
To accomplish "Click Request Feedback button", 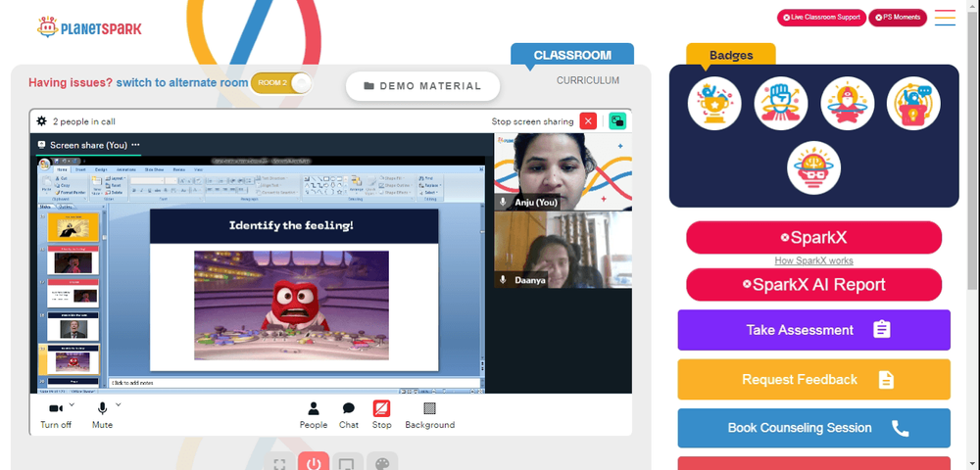I will click(813, 380).
